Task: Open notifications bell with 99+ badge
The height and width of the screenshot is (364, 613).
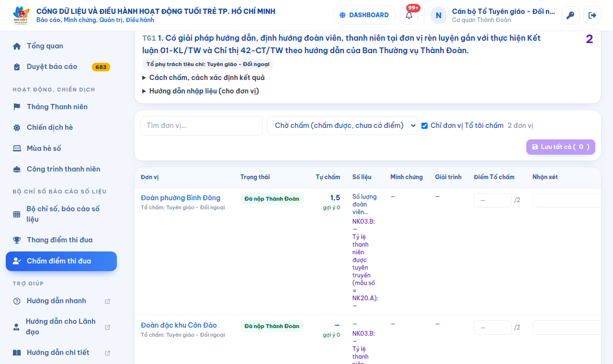Action: (x=409, y=15)
